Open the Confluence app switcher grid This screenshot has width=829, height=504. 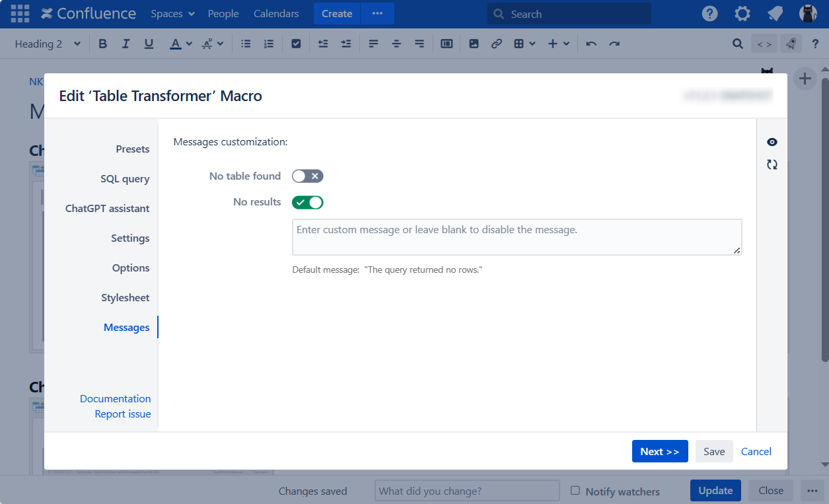[20, 14]
